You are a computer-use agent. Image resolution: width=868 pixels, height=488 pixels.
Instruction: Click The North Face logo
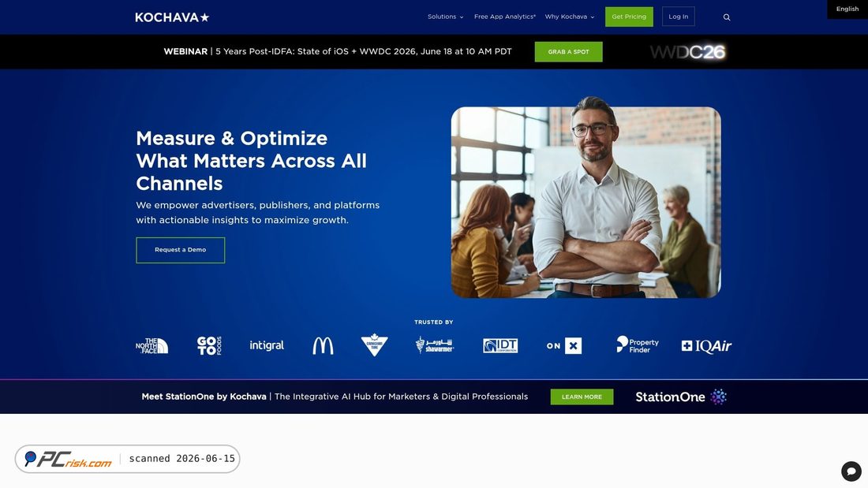[152, 346]
